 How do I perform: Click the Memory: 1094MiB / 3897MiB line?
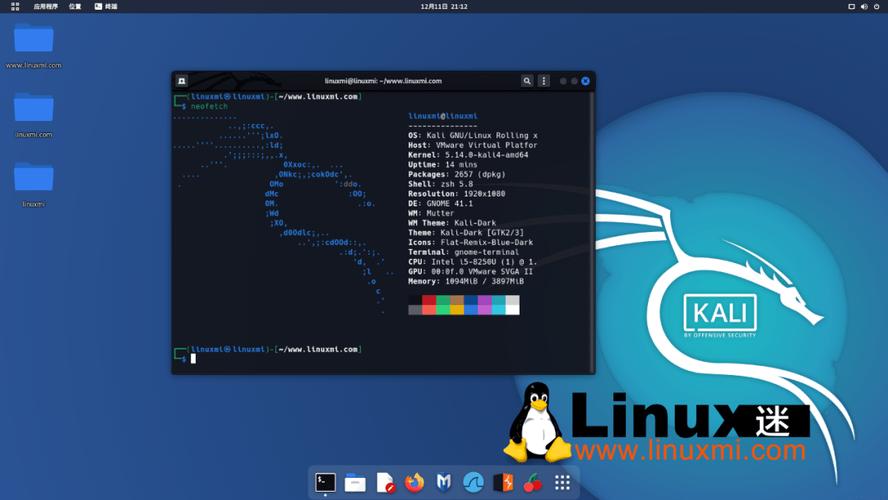[x=466, y=281]
